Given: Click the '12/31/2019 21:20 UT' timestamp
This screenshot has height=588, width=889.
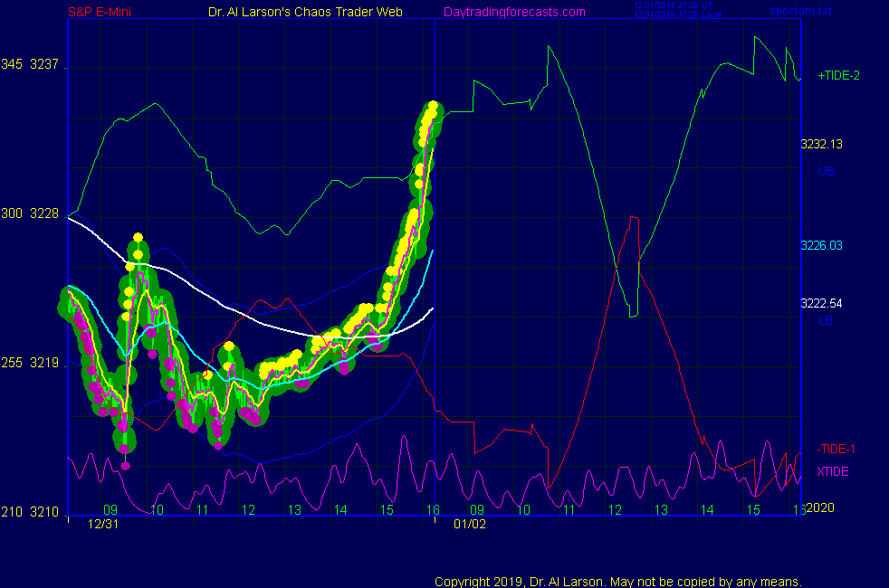Looking at the screenshot, I should click(673, 5).
